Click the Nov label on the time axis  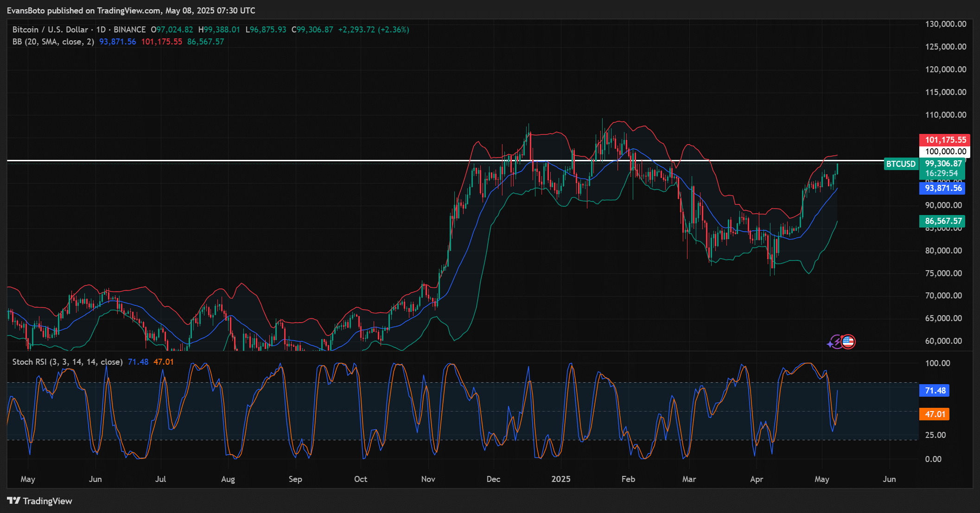(x=428, y=479)
